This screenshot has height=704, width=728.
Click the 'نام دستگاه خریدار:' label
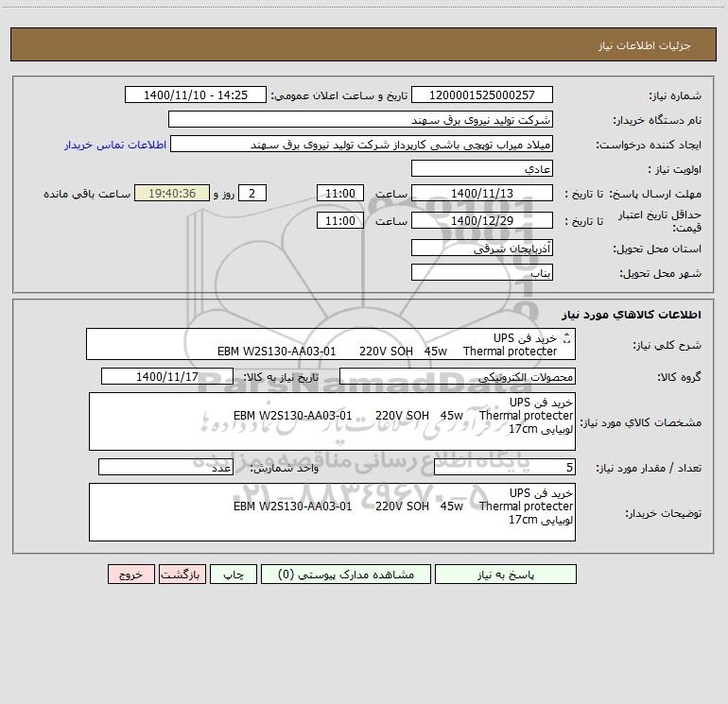657,120
